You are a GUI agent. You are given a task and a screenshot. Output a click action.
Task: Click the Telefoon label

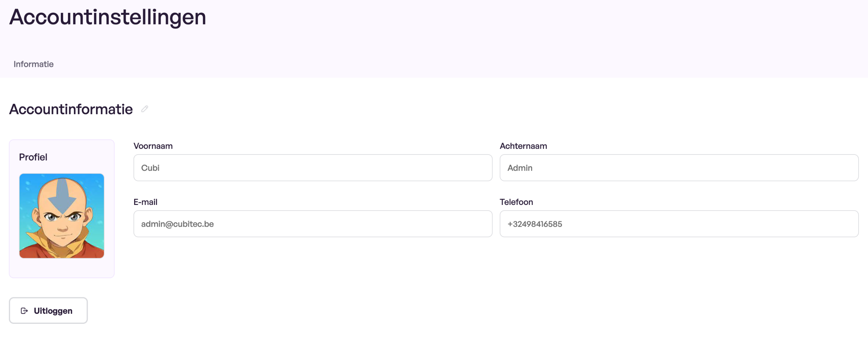point(516,202)
